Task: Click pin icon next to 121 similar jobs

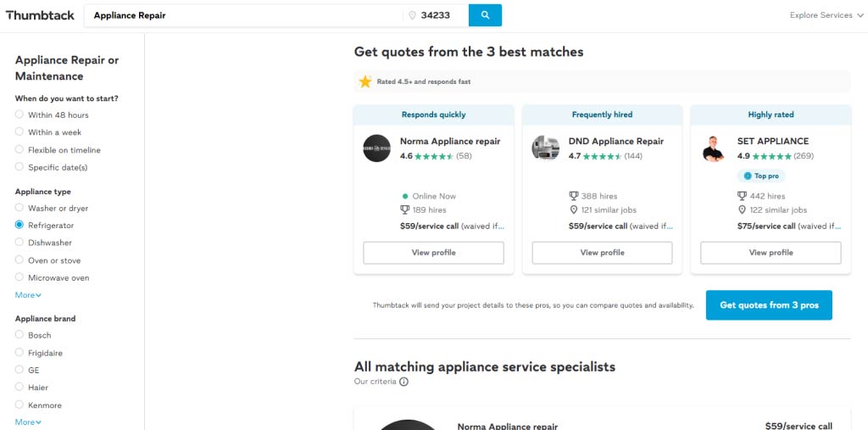Action: 574,210
